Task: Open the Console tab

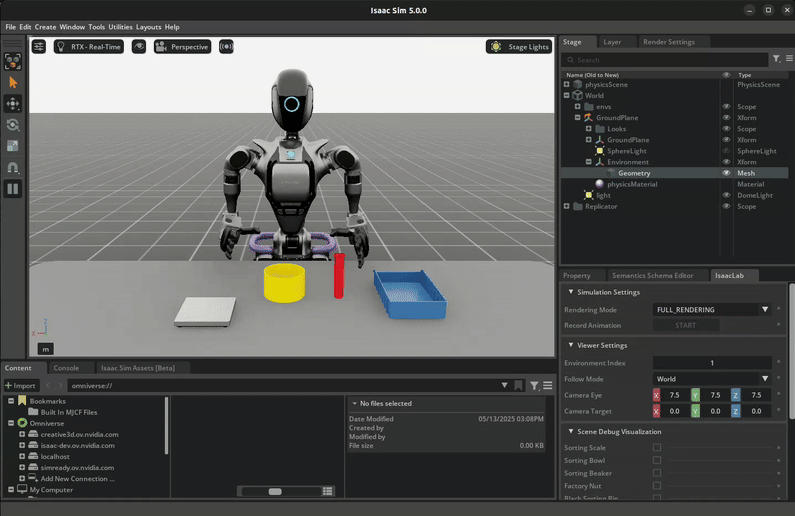Action: click(66, 368)
